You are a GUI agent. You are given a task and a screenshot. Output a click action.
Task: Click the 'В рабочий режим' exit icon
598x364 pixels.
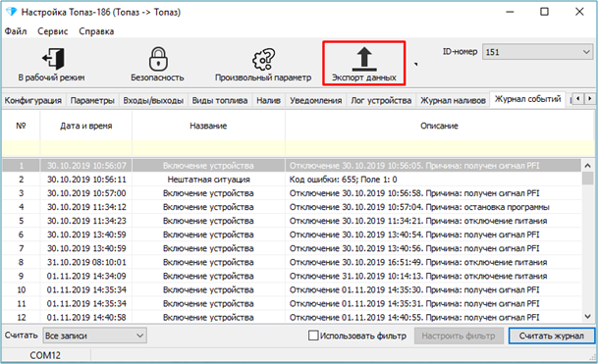click(x=53, y=59)
